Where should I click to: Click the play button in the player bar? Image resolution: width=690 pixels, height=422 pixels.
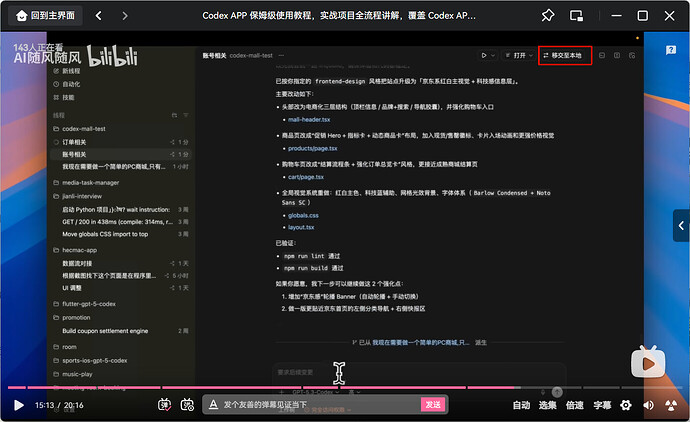click(x=18, y=405)
